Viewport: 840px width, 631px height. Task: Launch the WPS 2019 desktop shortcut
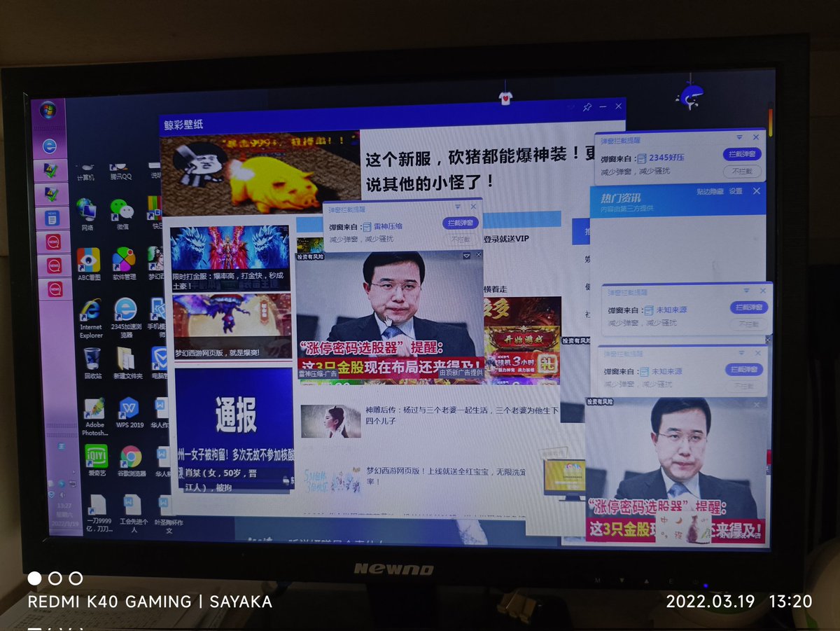coord(129,413)
